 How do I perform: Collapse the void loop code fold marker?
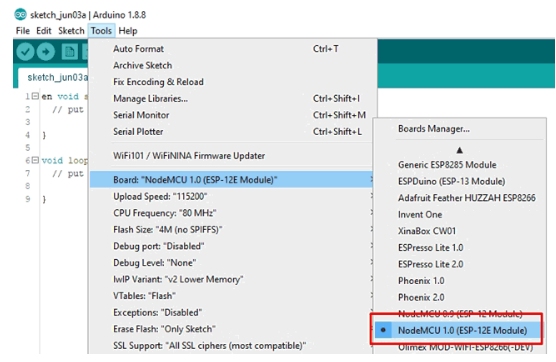click(x=35, y=160)
